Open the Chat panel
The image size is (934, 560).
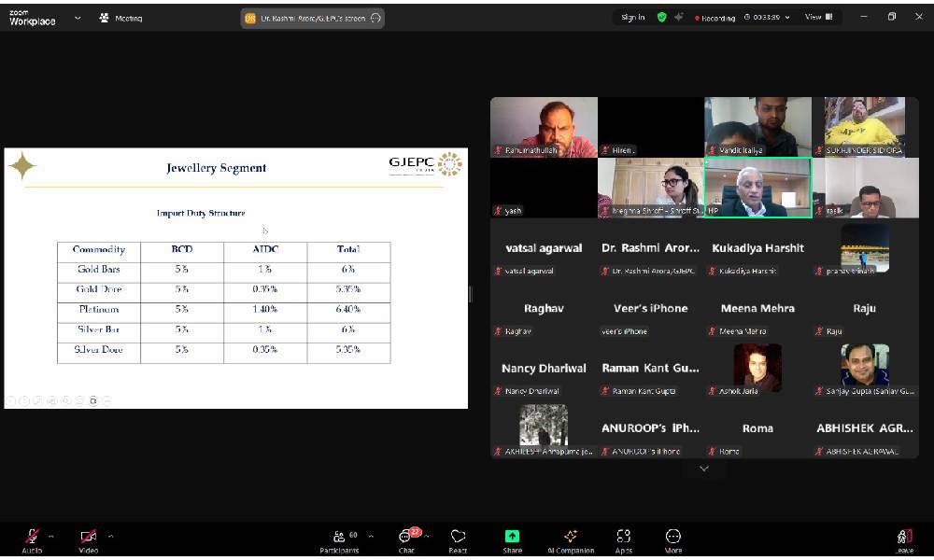pos(406,538)
